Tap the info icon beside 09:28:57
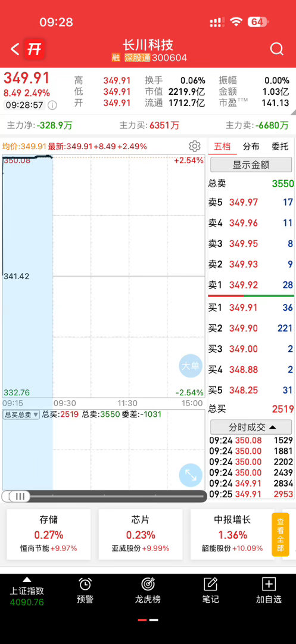Viewport: 296px width, 644px height. click(x=52, y=105)
